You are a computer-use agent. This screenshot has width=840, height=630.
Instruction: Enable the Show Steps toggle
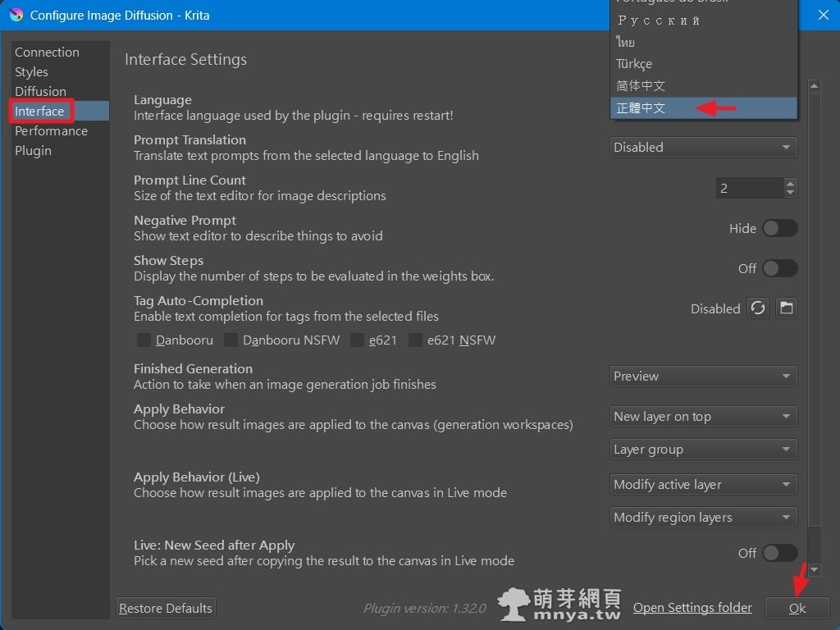pos(779,269)
